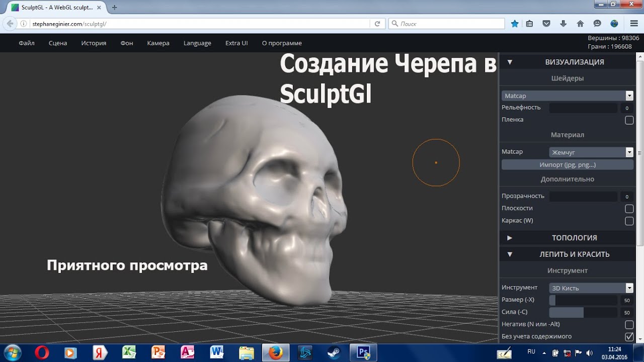Open the Windows Start menu

click(x=12, y=353)
